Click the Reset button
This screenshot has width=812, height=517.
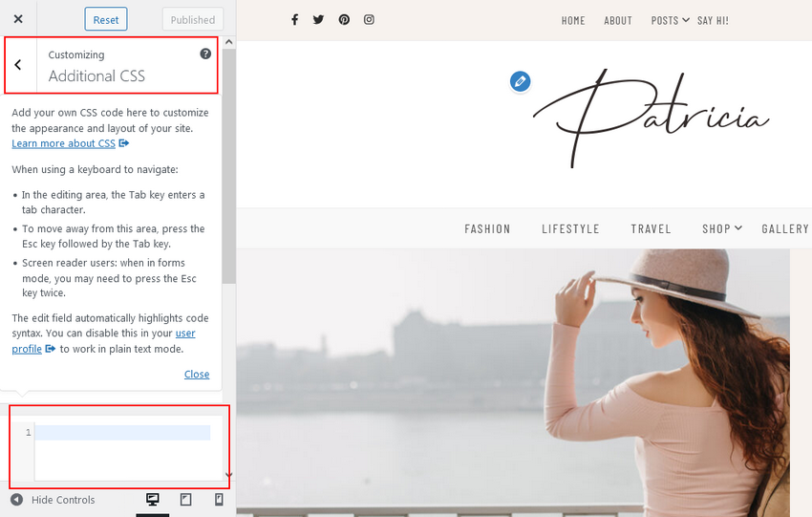pyautogui.click(x=106, y=19)
